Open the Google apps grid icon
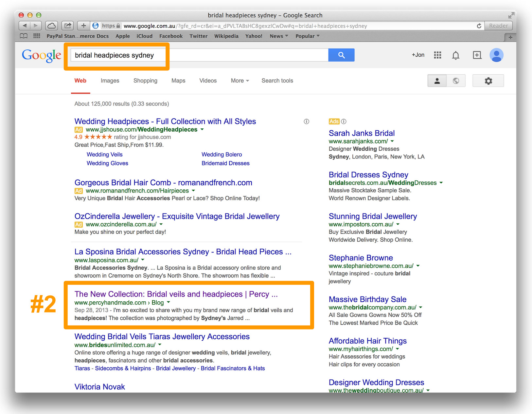 (x=437, y=55)
